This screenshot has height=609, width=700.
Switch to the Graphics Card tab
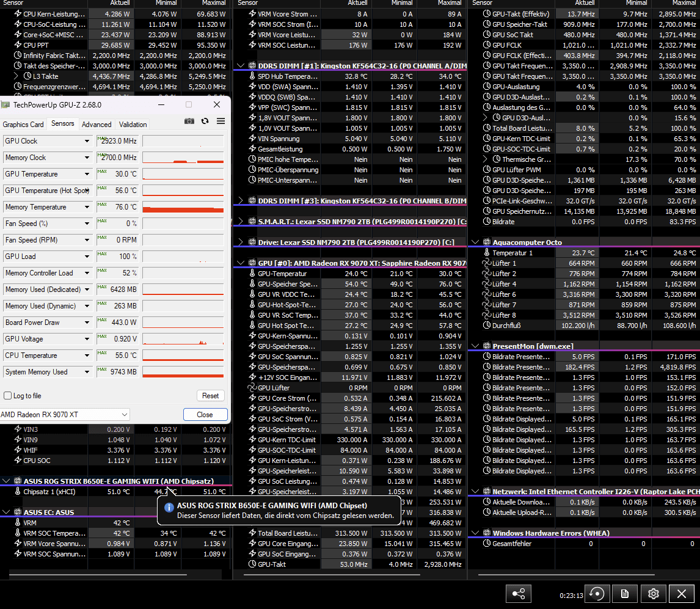click(x=23, y=125)
